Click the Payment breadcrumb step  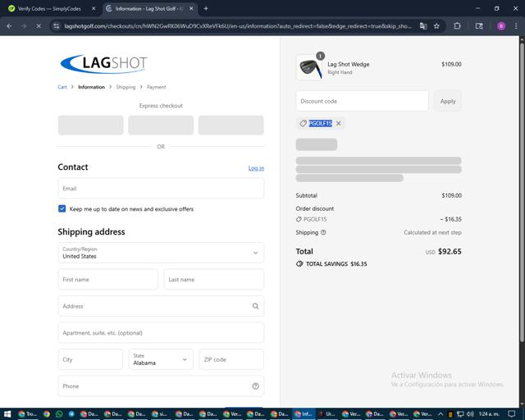click(156, 87)
